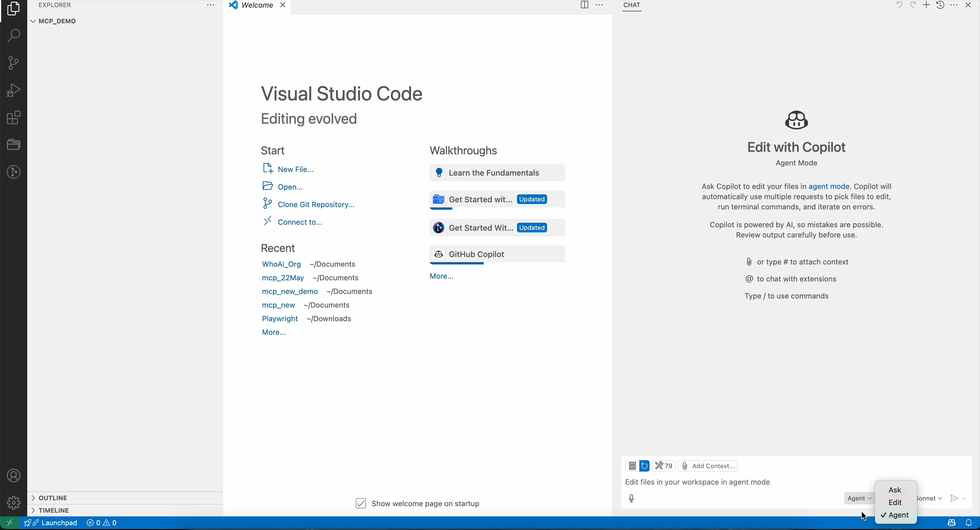The width and height of the screenshot is (980, 530).
Task: Expand the Outline section
Action: coord(53,498)
